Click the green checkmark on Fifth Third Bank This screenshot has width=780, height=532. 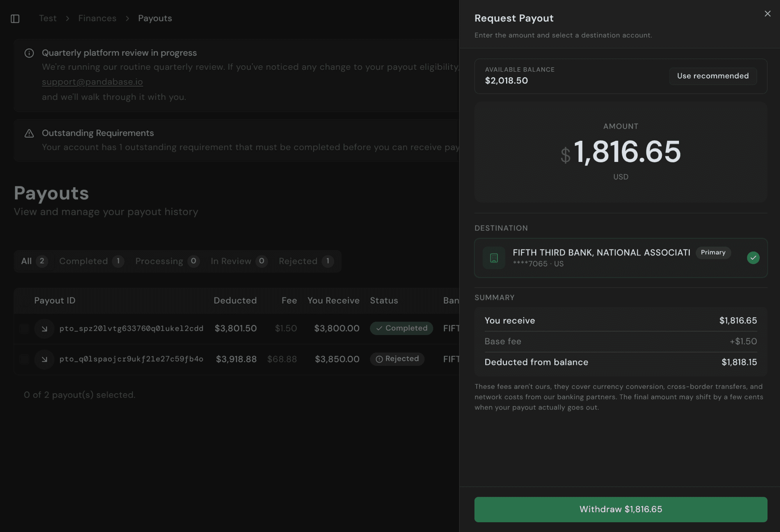coord(753,258)
